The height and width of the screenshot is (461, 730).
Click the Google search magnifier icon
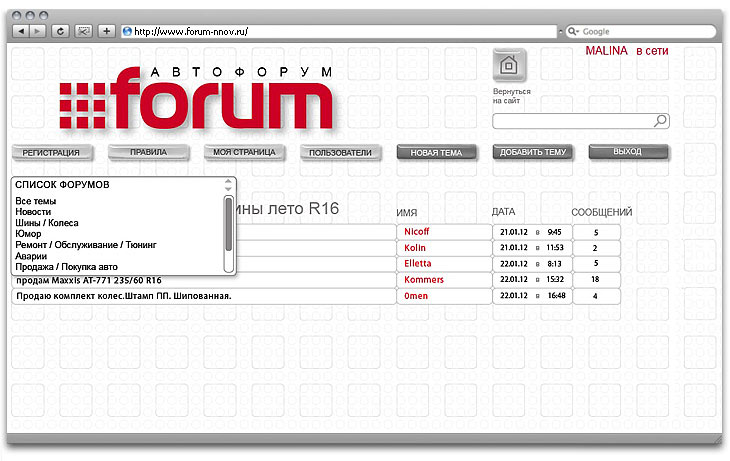pos(573,32)
